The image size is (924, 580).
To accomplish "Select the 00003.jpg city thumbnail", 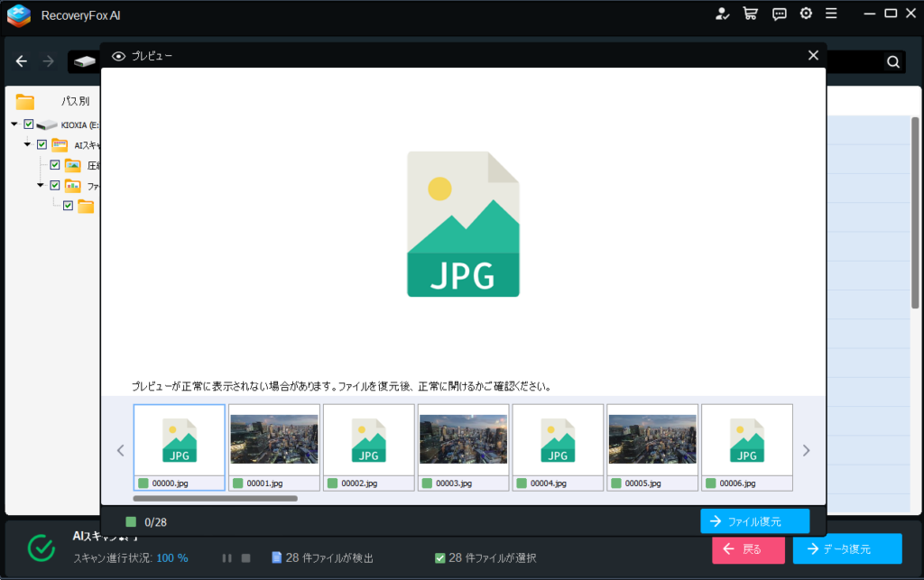I will (x=463, y=439).
